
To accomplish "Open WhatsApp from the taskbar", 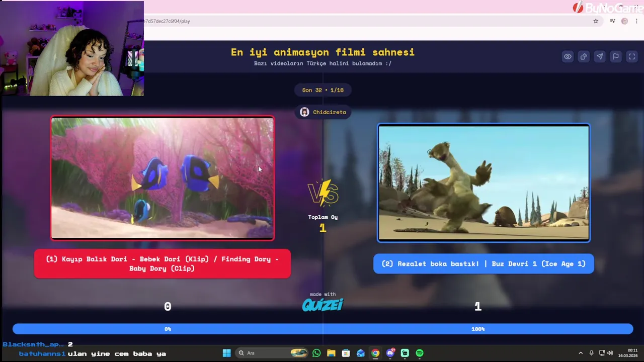I will click(316, 353).
